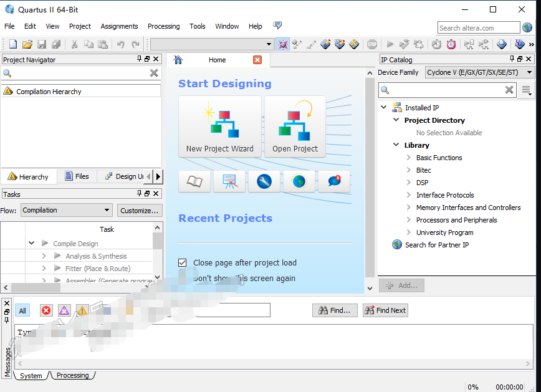Click the Cut scissors icon
The image size is (541, 392).
(x=74, y=44)
